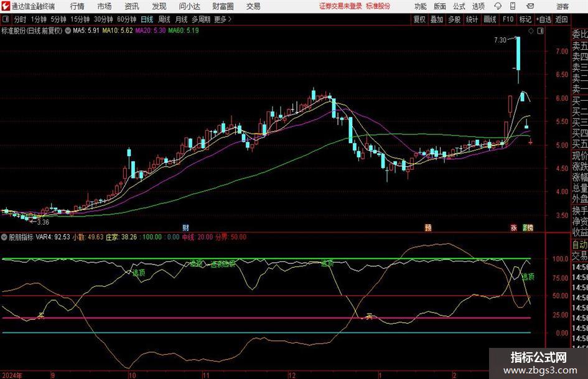The width and height of the screenshot is (588, 379).
Task: Click the 证券交易未登录 login link
Action: 340,6
